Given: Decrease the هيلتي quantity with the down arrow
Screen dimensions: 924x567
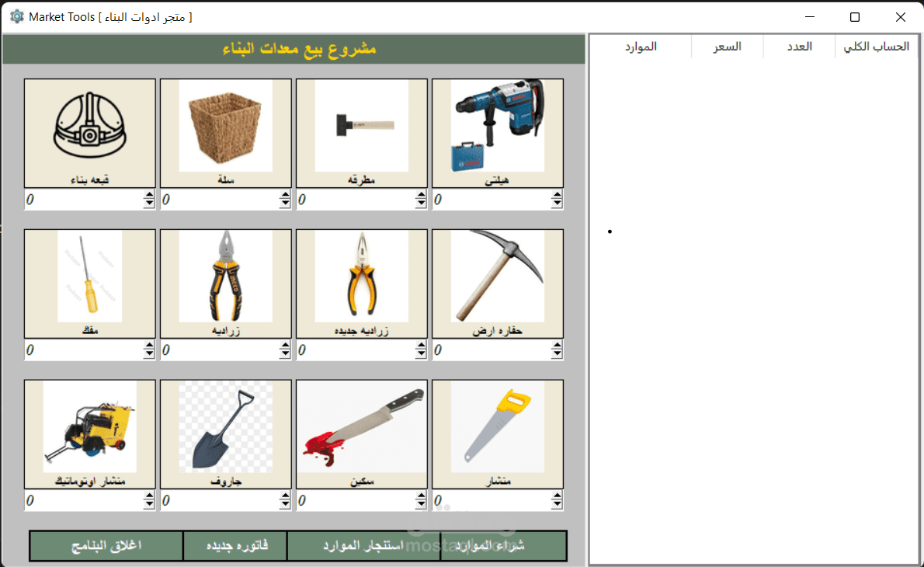Looking at the screenshot, I should click(558, 203).
